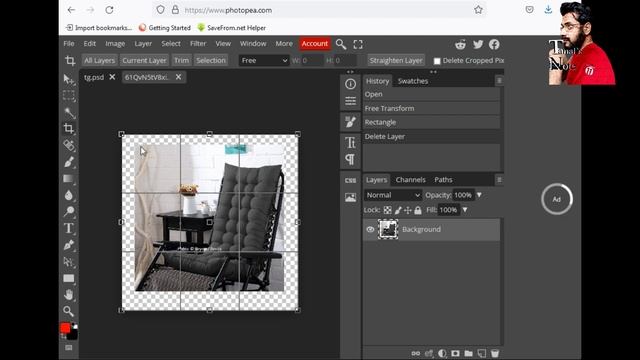Viewport: 640px width, 360px height.
Task: Open Layers panel options menu
Action: (x=499, y=180)
